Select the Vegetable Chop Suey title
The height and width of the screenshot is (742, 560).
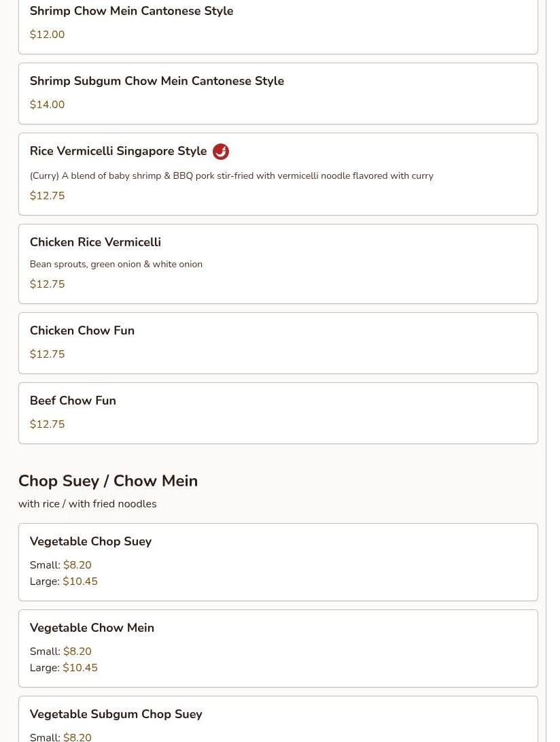click(x=91, y=541)
